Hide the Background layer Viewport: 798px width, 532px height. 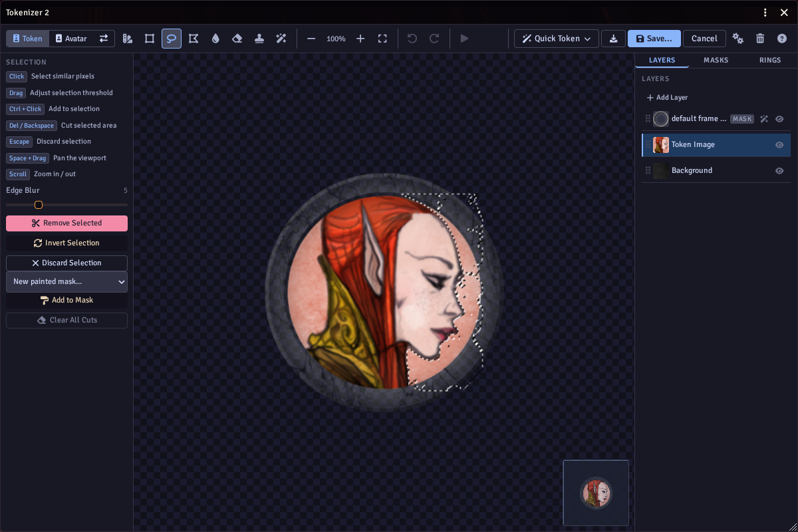[779, 171]
